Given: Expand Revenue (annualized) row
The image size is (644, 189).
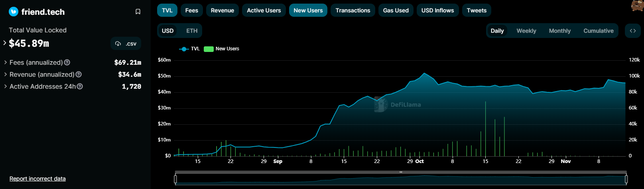Looking at the screenshot, I should 6,74.
